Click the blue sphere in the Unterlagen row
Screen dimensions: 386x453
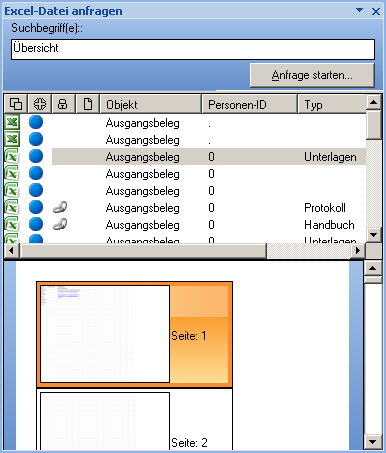click(x=36, y=156)
